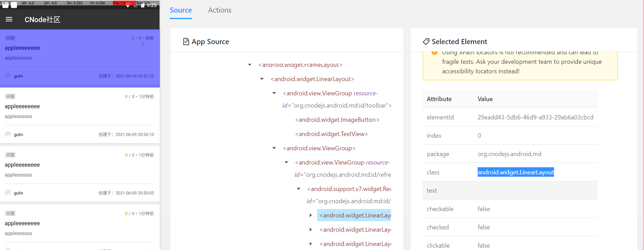Click the orange warning icon in XPath notice
644x250 pixels.
[x=434, y=53]
